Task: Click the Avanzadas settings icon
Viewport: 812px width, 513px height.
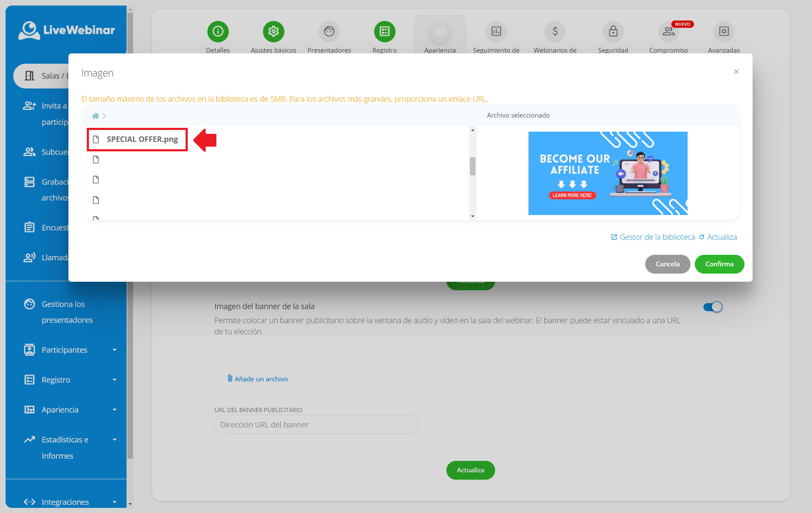Action: pos(724,31)
